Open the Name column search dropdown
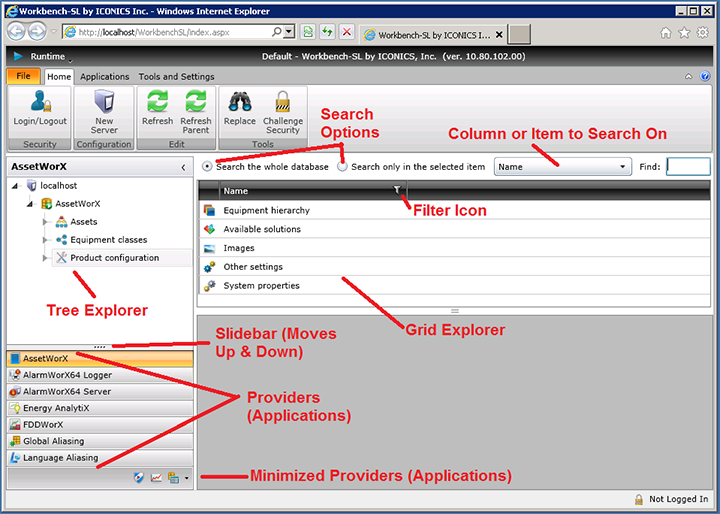 (x=623, y=167)
